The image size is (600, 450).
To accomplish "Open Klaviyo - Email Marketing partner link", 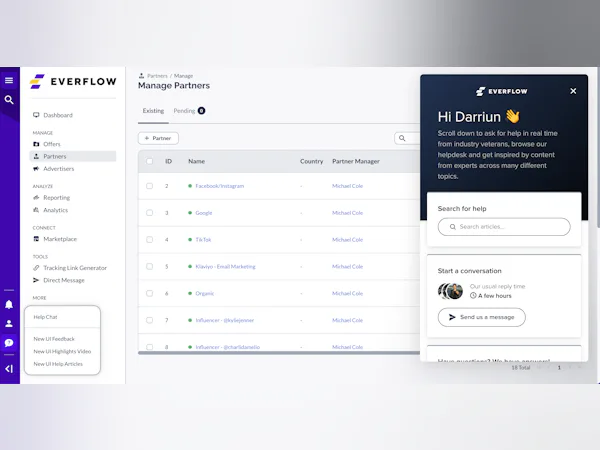I will click(225, 266).
